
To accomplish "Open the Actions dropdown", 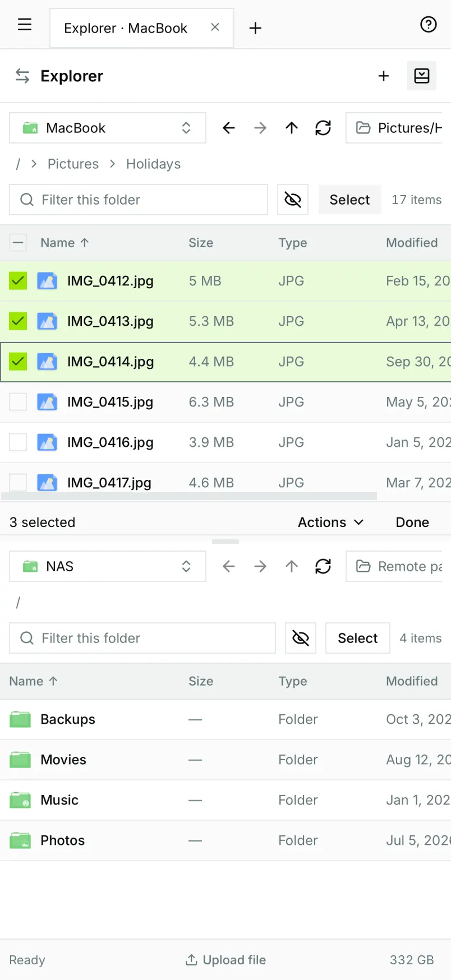I will (331, 522).
